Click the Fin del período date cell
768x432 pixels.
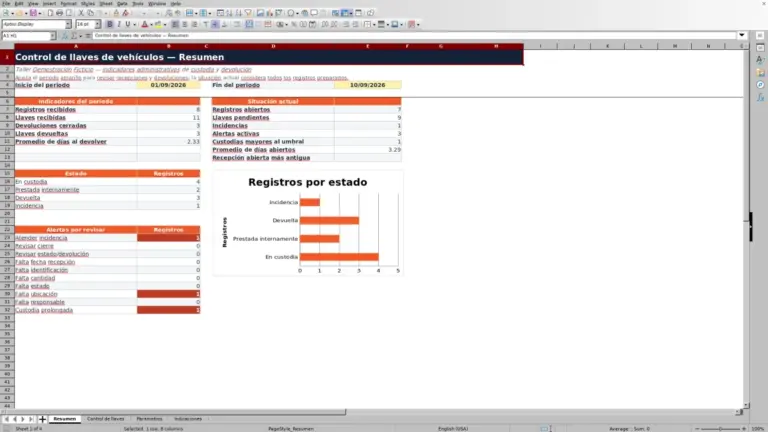pyautogui.click(x=367, y=85)
